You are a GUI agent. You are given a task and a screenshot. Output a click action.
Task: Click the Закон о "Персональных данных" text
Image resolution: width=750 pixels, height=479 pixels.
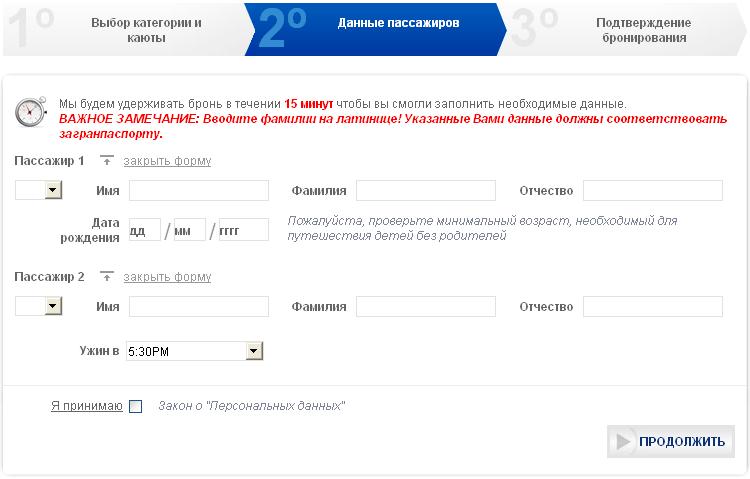click(252, 406)
